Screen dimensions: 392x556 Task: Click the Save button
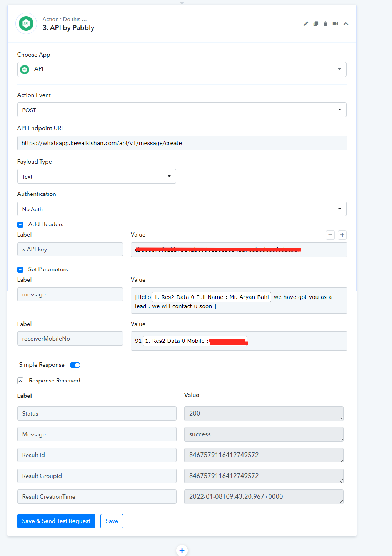pos(112,521)
